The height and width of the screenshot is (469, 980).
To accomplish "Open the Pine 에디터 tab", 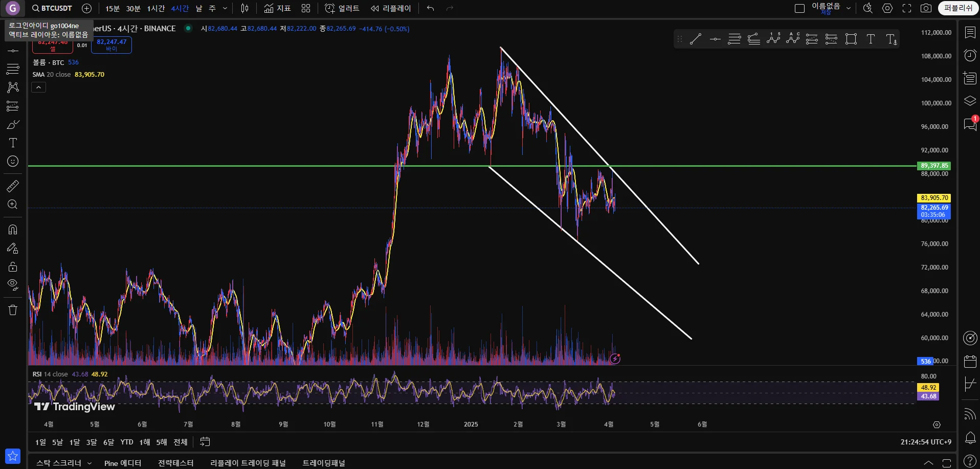I will click(123, 463).
